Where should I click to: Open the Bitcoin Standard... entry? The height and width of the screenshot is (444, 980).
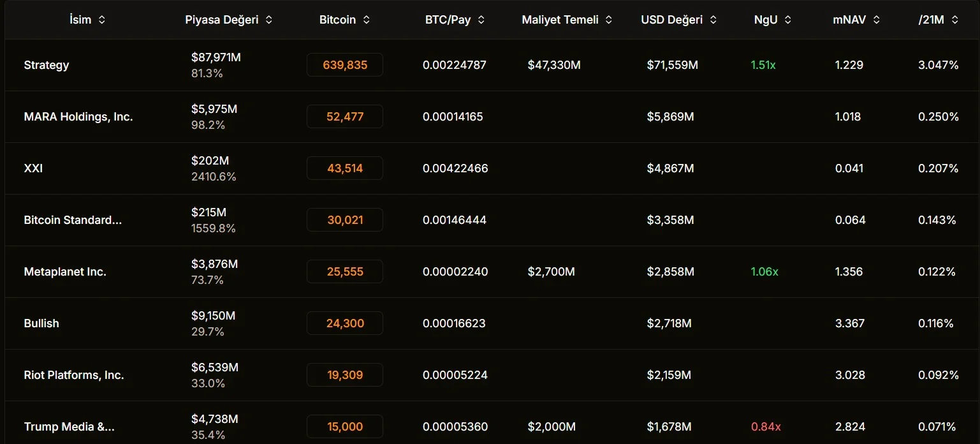(x=73, y=220)
